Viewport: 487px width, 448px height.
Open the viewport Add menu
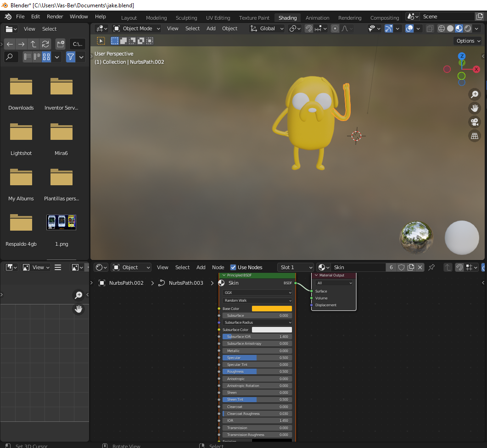click(x=211, y=28)
